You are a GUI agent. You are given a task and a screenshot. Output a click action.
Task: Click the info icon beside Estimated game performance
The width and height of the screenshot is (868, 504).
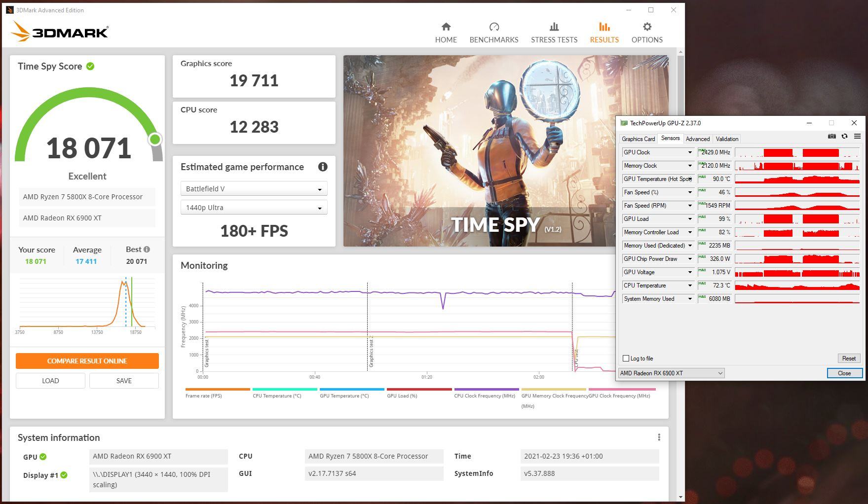323,167
